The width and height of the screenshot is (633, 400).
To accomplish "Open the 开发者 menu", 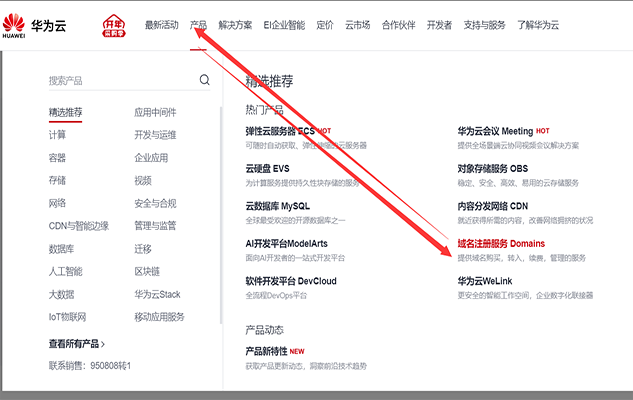I will (439, 25).
